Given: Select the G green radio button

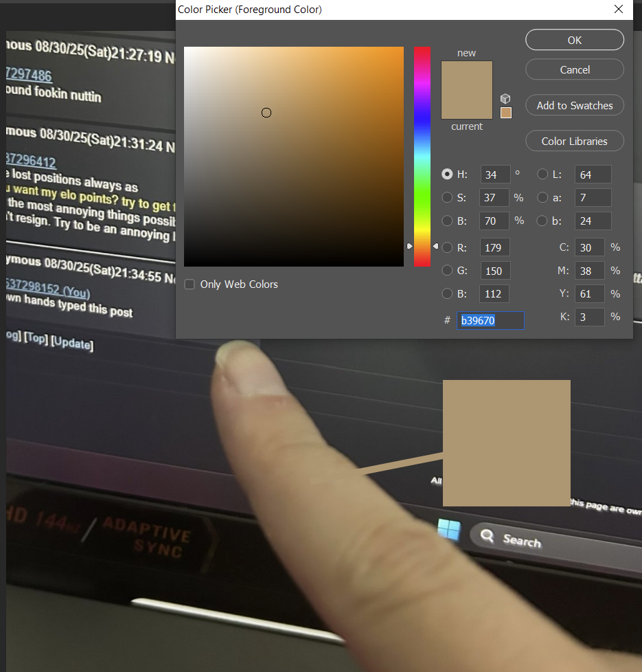Looking at the screenshot, I should (x=447, y=271).
